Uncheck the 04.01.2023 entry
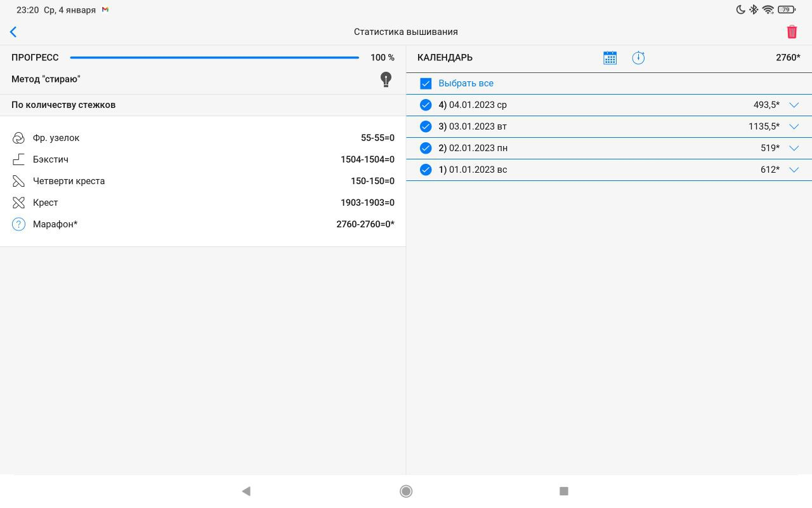Viewport: 812px width, 508px height. pyautogui.click(x=426, y=105)
